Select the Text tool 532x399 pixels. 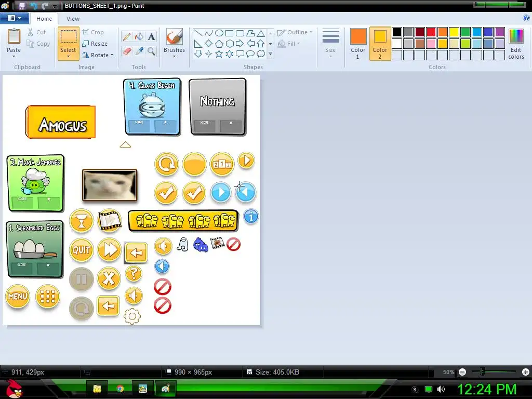tap(151, 37)
